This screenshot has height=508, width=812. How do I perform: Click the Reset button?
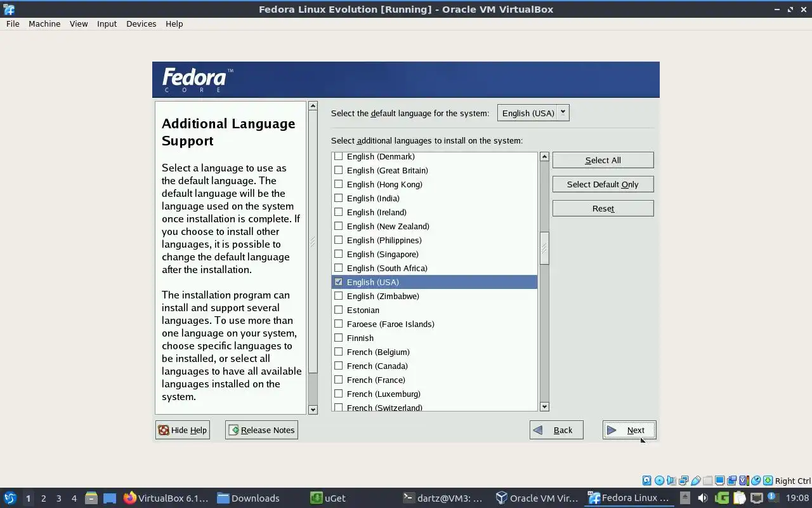click(603, 208)
